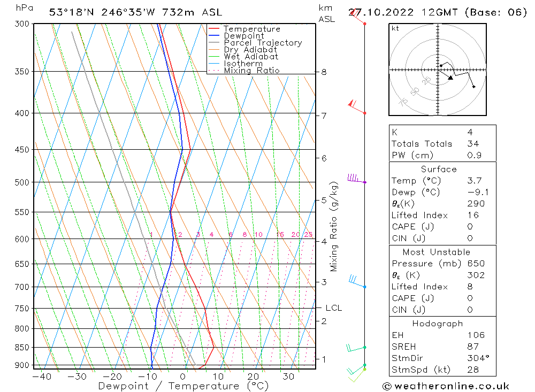Click the green wind barb at 850 hPa
The width and height of the screenshot is (535, 392).
tap(356, 348)
